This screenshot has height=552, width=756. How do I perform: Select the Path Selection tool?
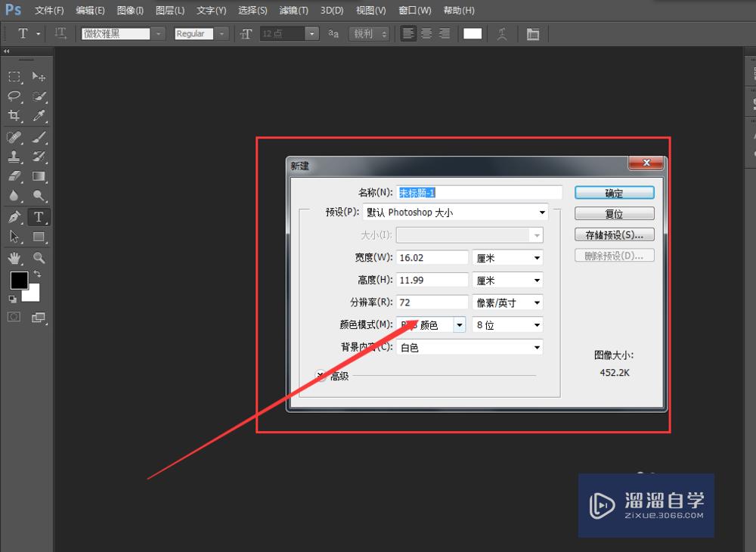(x=14, y=237)
